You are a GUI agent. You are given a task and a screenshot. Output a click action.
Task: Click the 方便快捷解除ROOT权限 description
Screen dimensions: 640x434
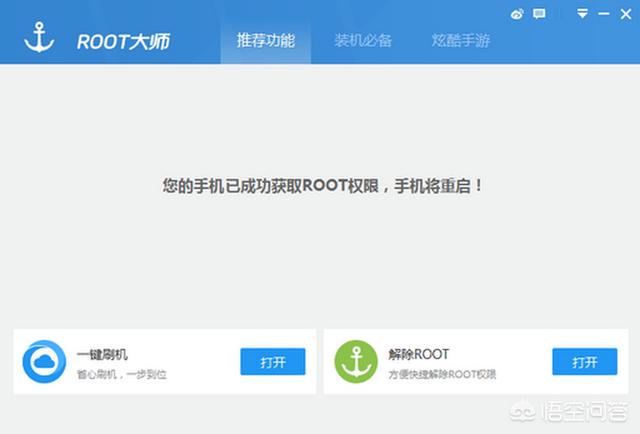442,374
